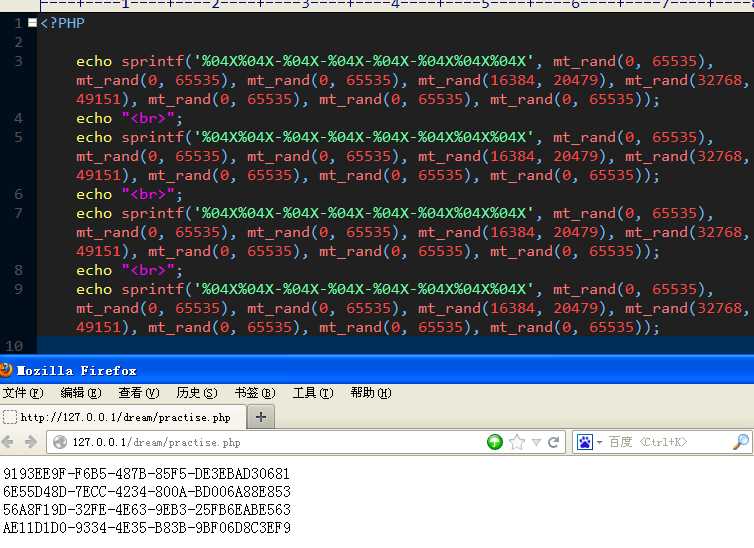Screen dimensions: 754x548
Task: Open the 帮助(H) menu
Action: point(371,393)
